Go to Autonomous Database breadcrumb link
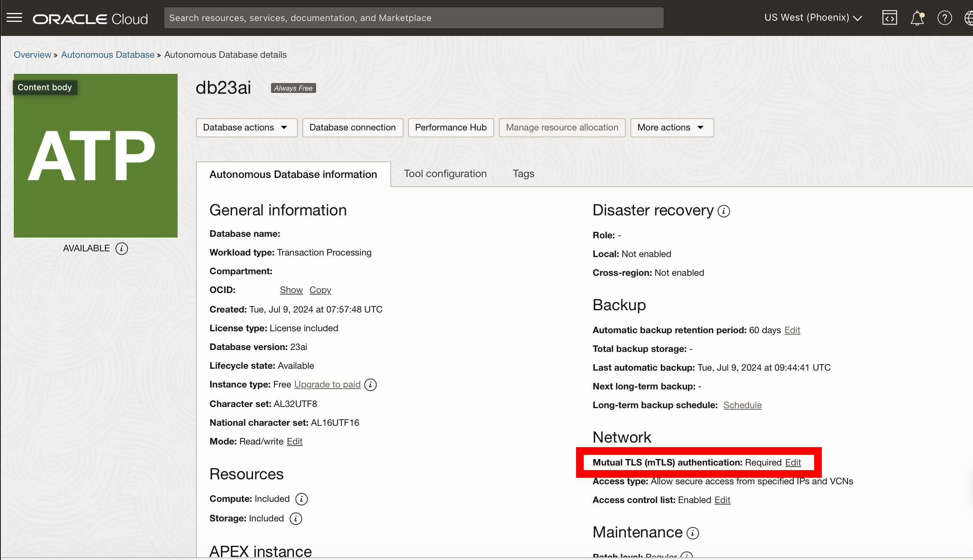Viewport: 973px width, 560px height. (x=108, y=55)
